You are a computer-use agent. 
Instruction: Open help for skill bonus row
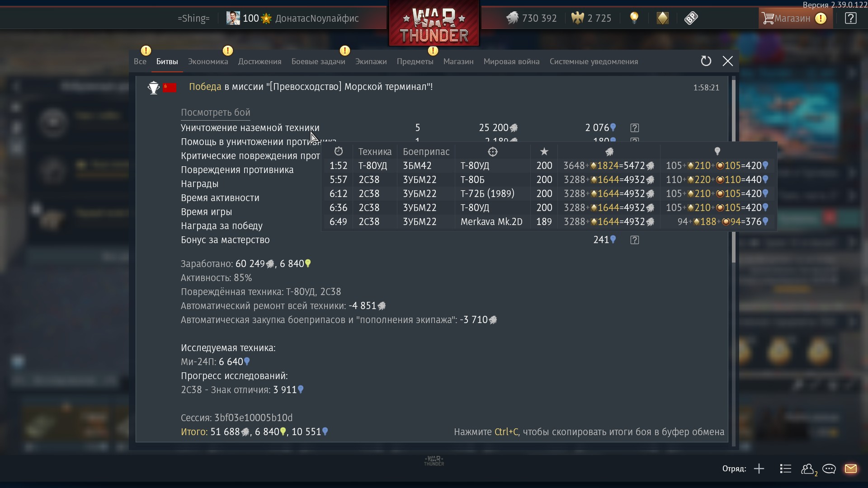(x=634, y=240)
